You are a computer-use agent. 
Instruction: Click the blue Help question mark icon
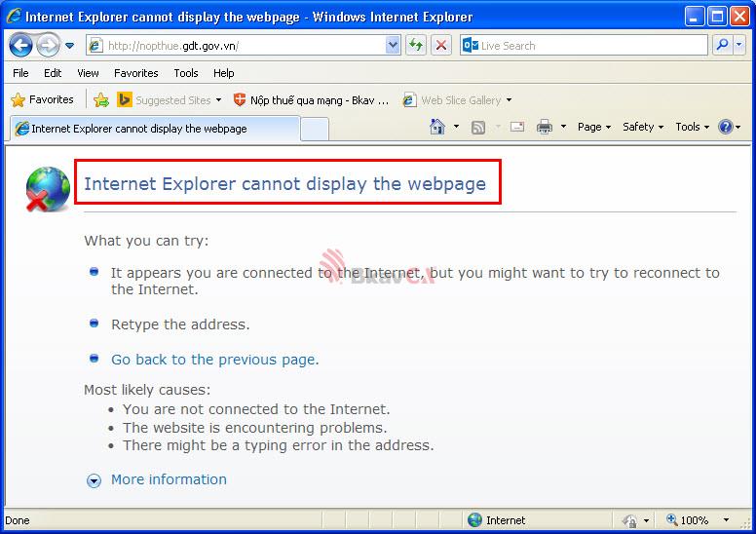coord(726,127)
